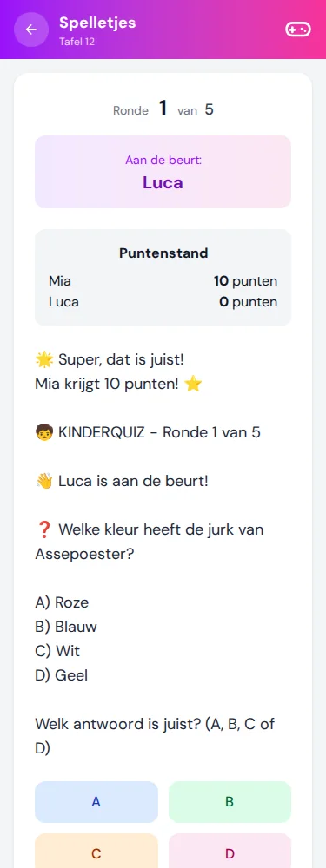Click the 'A) Roze' answer option text
Image resolution: width=326 pixels, height=868 pixels.
coord(62,602)
